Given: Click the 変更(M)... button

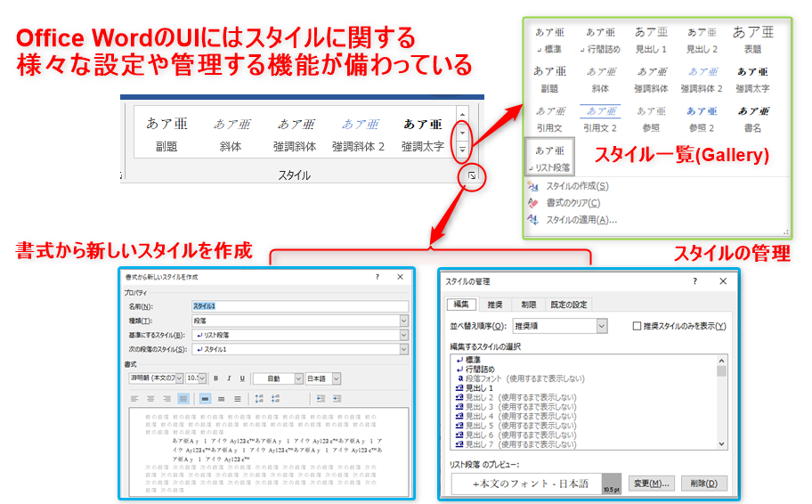Looking at the screenshot, I should [652, 484].
